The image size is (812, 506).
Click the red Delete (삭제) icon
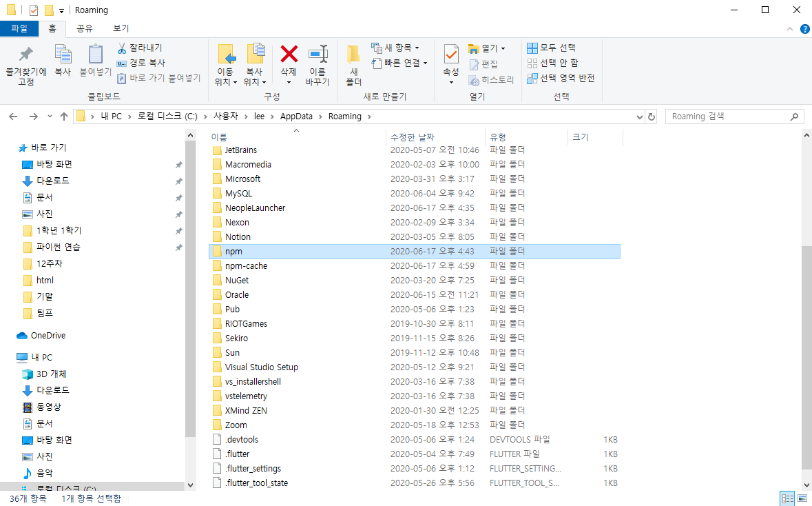pyautogui.click(x=289, y=54)
